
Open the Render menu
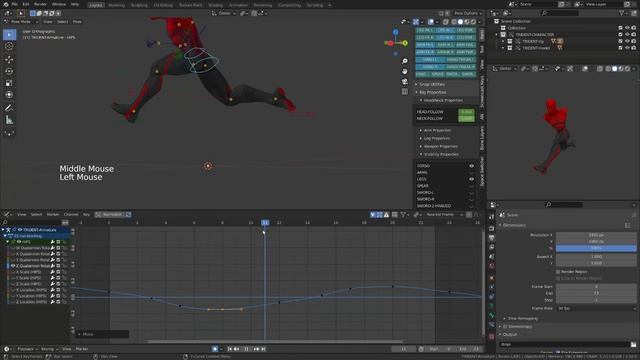tap(40, 4)
